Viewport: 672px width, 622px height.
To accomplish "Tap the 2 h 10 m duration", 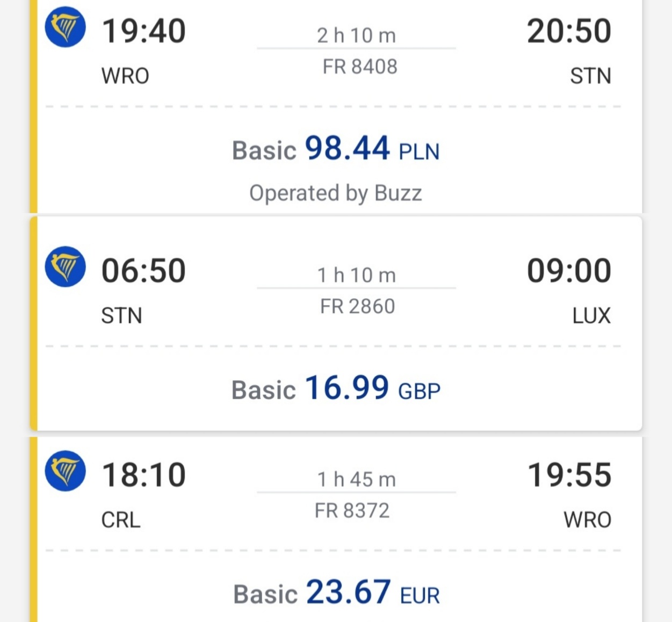I will point(357,35).
